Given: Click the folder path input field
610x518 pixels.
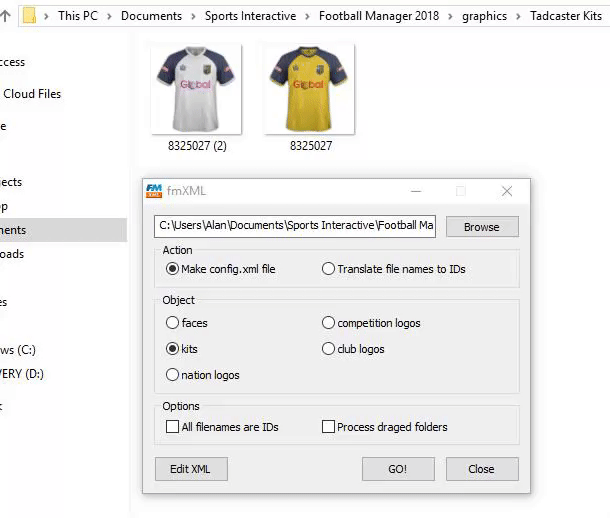Looking at the screenshot, I should point(295,226).
